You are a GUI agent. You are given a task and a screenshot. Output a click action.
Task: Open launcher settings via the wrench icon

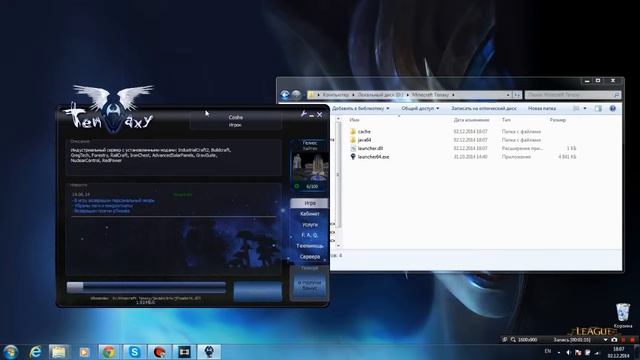coord(303,114)
